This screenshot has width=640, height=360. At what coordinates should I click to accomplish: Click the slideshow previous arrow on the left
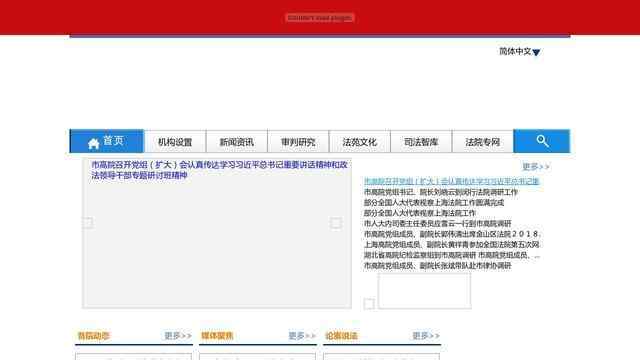coord(88,223)
